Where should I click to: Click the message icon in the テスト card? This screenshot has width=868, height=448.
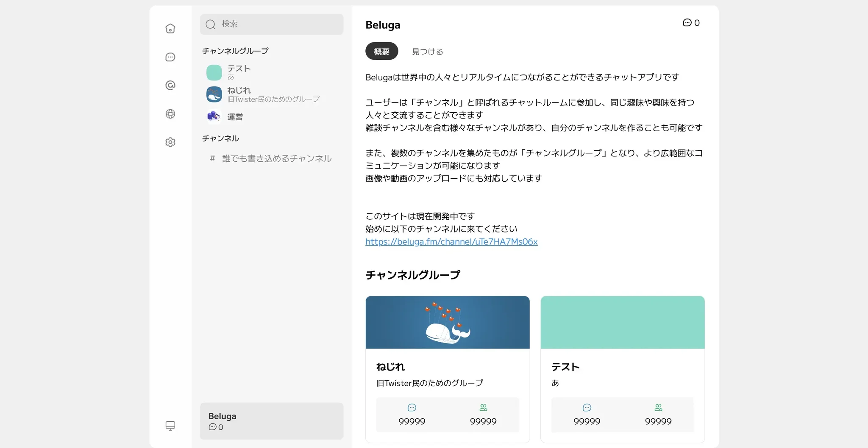[x=587, y=408]
